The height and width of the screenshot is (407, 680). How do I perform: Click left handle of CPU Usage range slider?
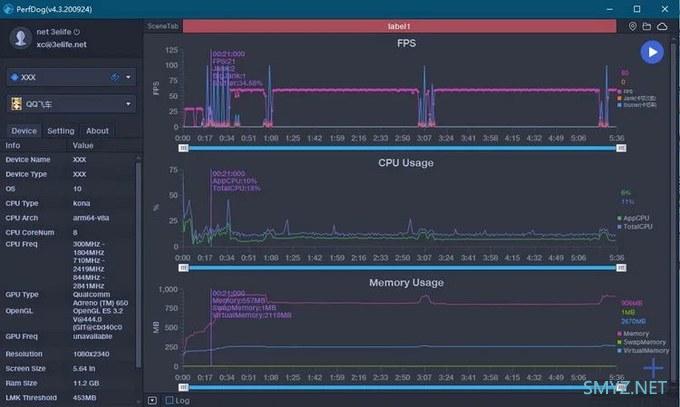tap(183, 268)
